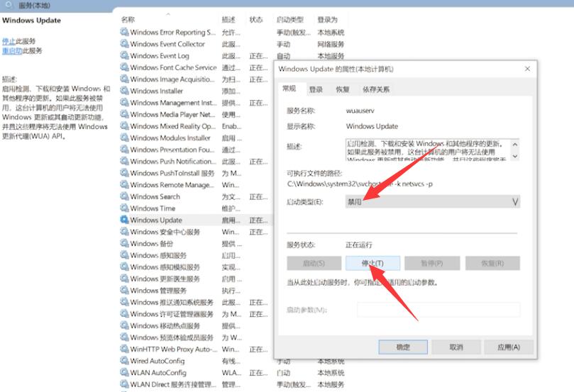Click gear icon beside Windows Image Acquisition
Viewport: 574px width, 392px height.
(124, 79)
